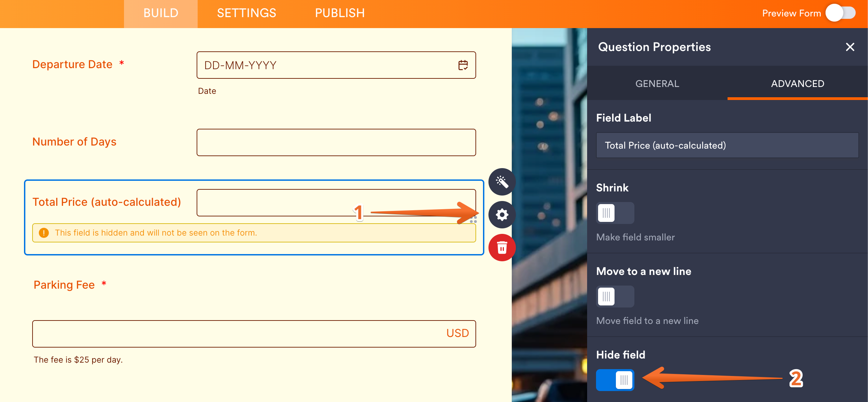868x402 pixels.
Task: Click the Number of Days label
Action: [x=74, y=142]
